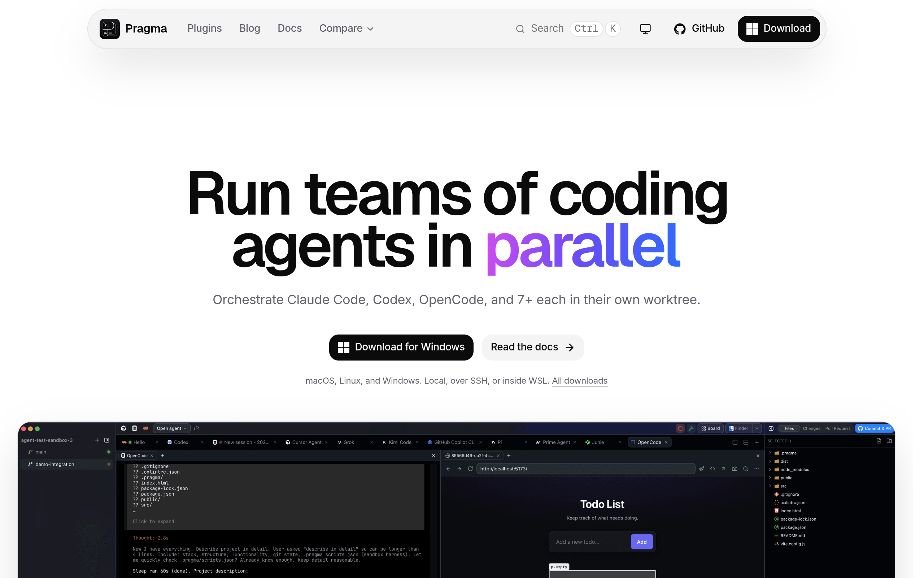
Task: Switch to the Cursor Agent tab
Action: pyautogui.click(x=306, y=442)
